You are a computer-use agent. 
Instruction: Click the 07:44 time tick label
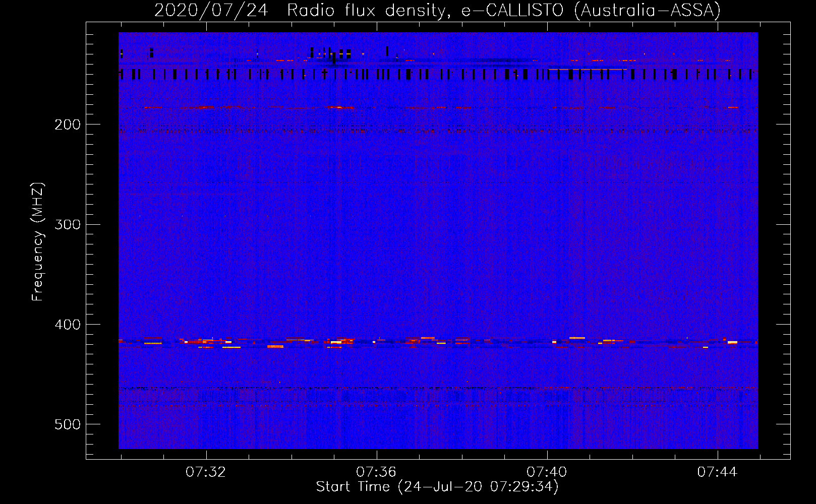(717, 472)
